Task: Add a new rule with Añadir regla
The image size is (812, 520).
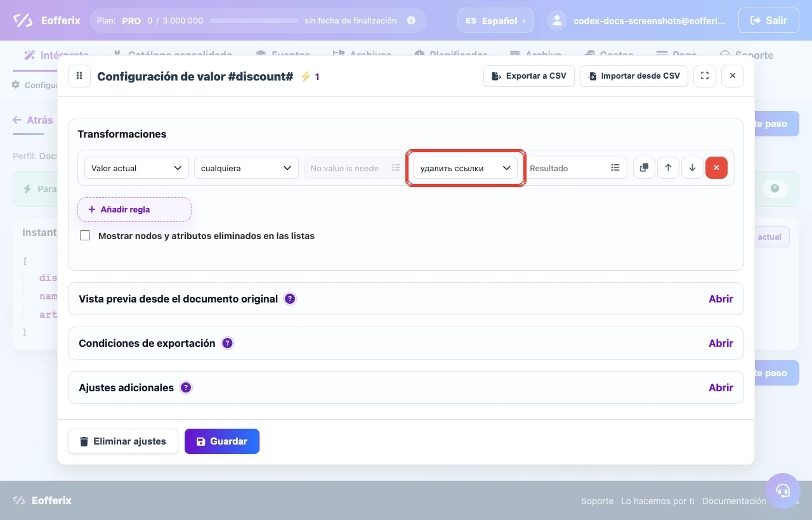Action: click(134, 209)
